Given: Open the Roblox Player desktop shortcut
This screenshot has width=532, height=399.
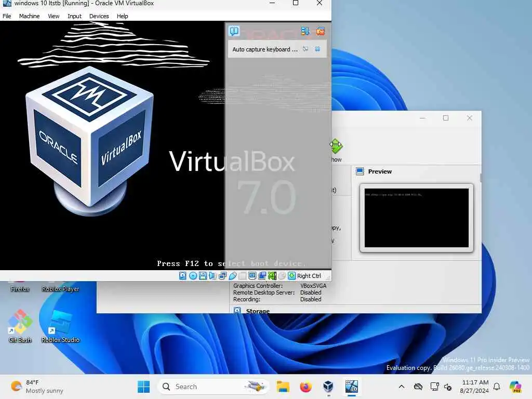Looking at the screenshot, I should click(60, 287).
